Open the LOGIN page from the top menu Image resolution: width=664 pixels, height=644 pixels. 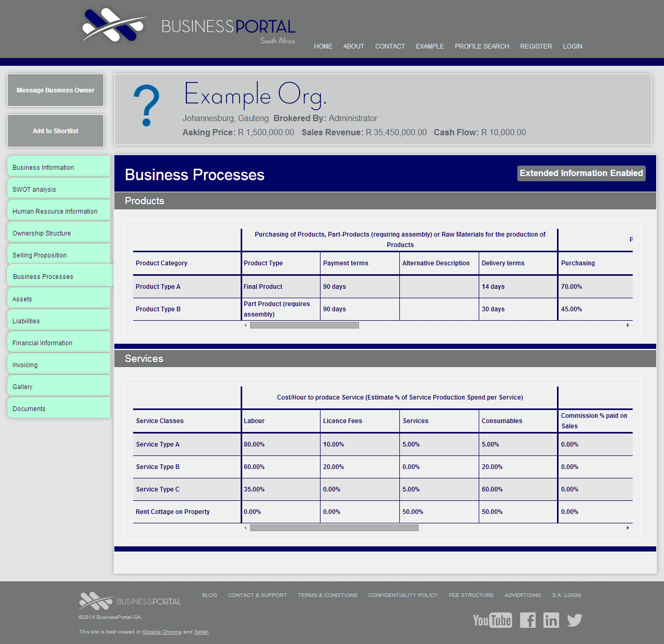click(x=573, y=46)
